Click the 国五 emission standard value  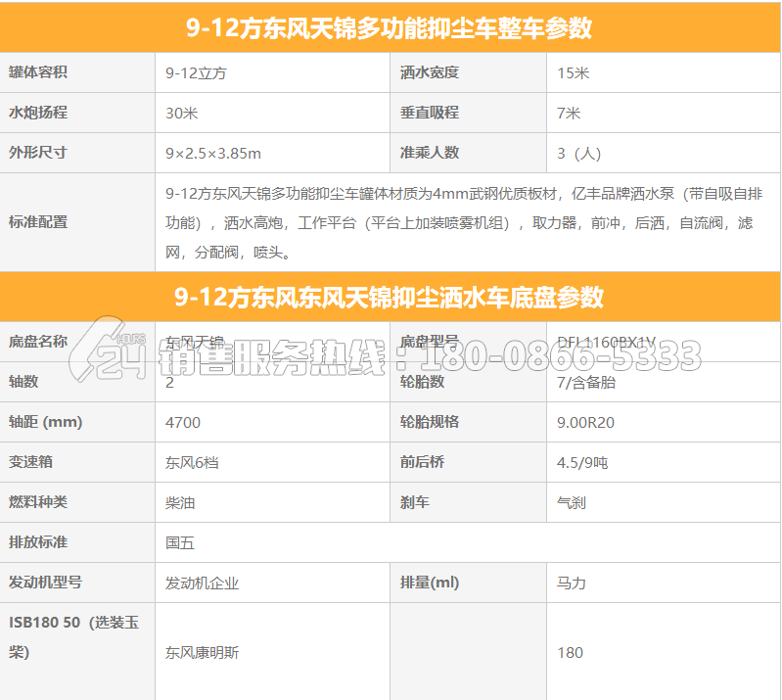pos(180,541)
